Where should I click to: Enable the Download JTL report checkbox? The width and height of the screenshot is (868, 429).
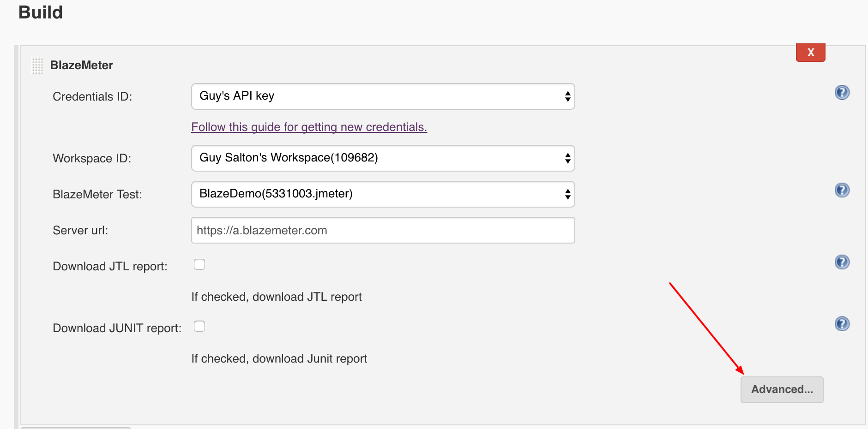pos(199,264)
